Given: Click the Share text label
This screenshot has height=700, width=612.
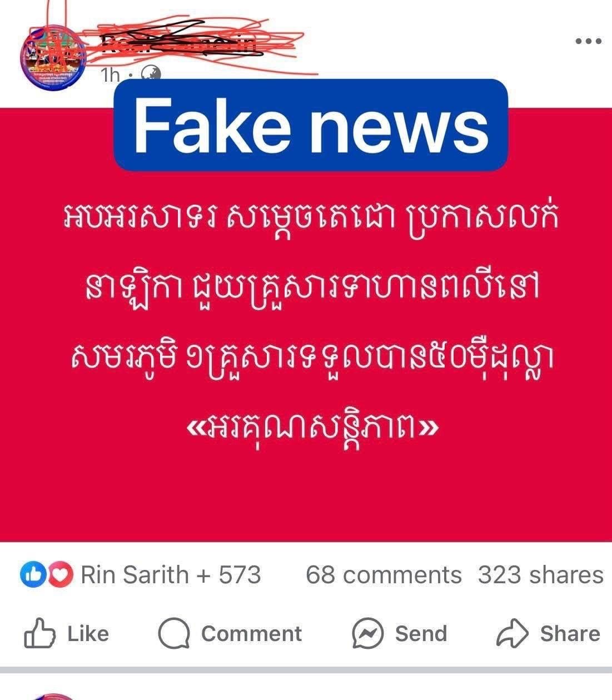Looking at the screenshot, I should point(570,634).
